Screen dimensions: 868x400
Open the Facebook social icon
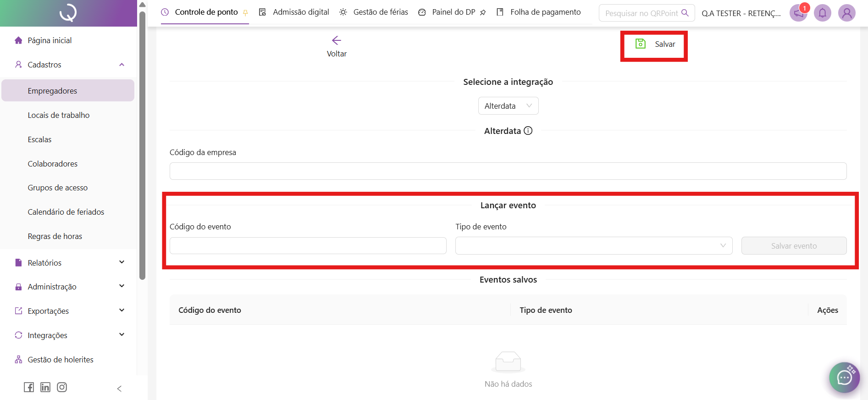[29, 387]
